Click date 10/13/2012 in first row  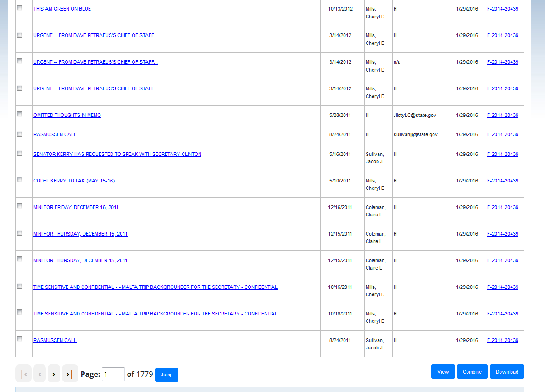[x=340, y=9]
